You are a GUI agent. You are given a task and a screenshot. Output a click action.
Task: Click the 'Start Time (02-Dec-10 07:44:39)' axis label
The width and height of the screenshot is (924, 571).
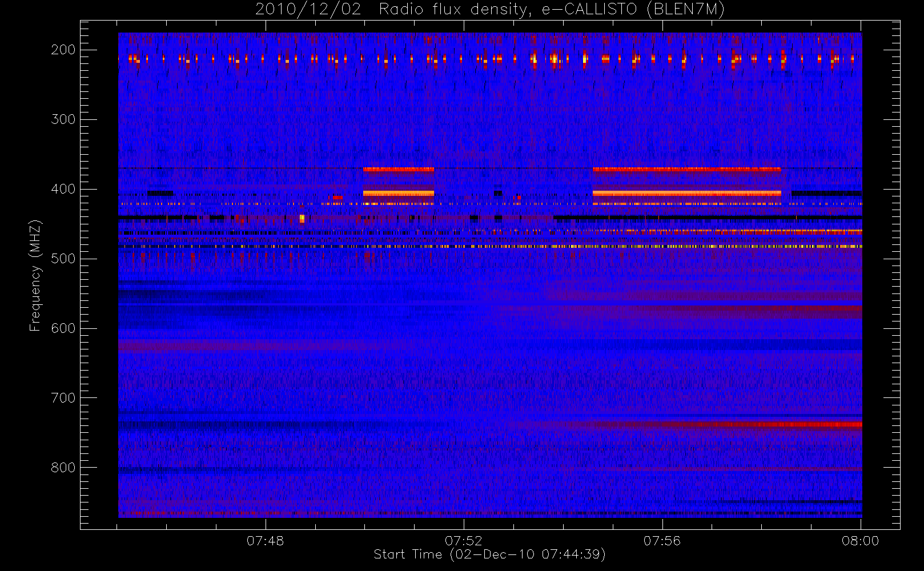point(489,554)
